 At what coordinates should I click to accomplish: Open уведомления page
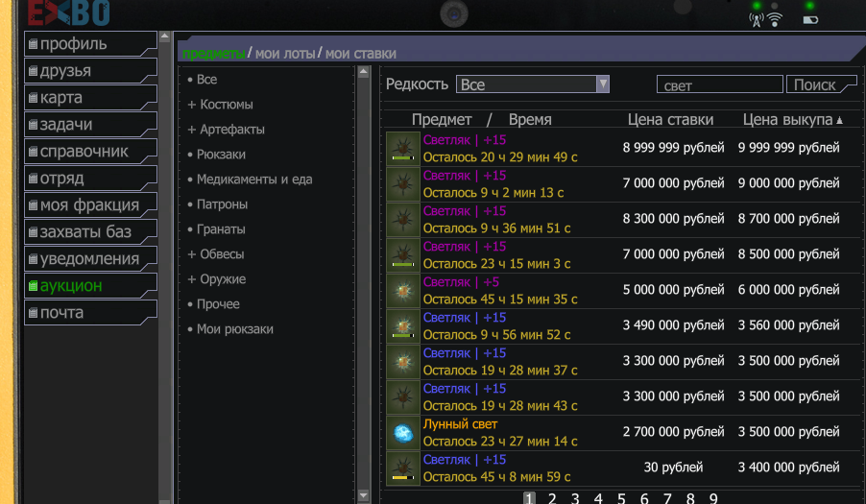pyautogui.click(x=90, y=258)
